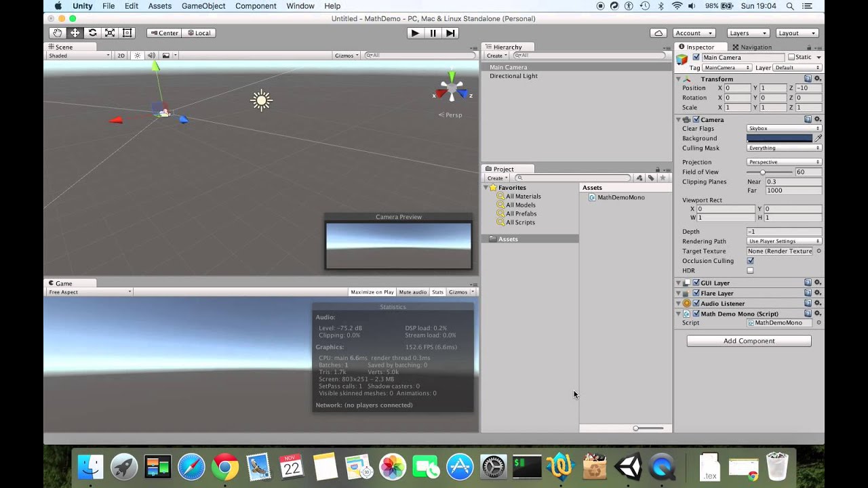Open Audio Listener gear menu
Image resolution: width=868 pixels, height=488 pixels.
click(817, 303)
